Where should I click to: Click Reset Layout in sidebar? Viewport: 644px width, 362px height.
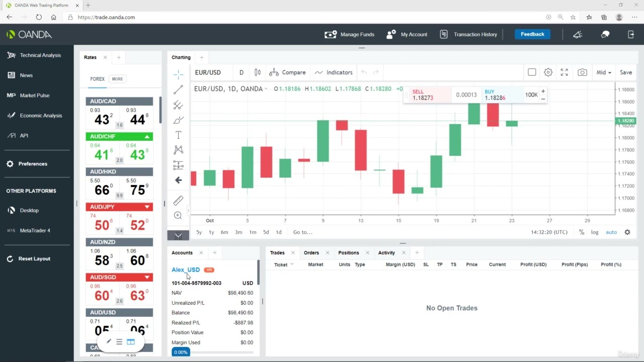(28, 259)
